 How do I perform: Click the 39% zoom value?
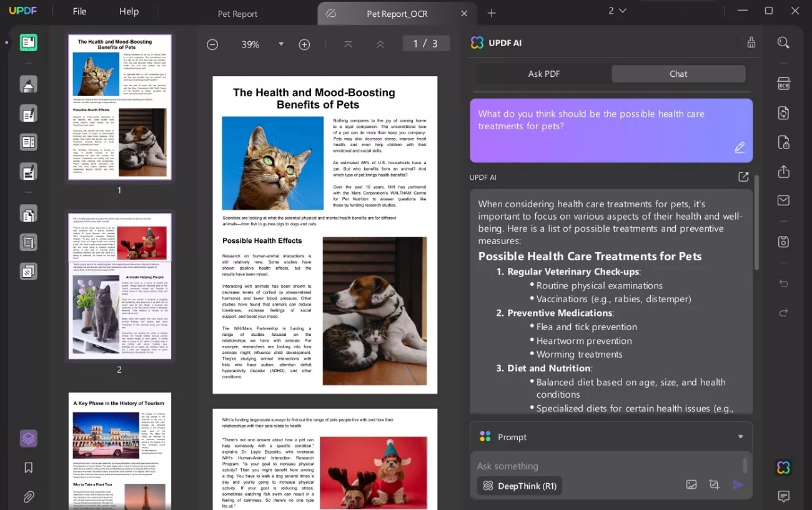point(250,44)
